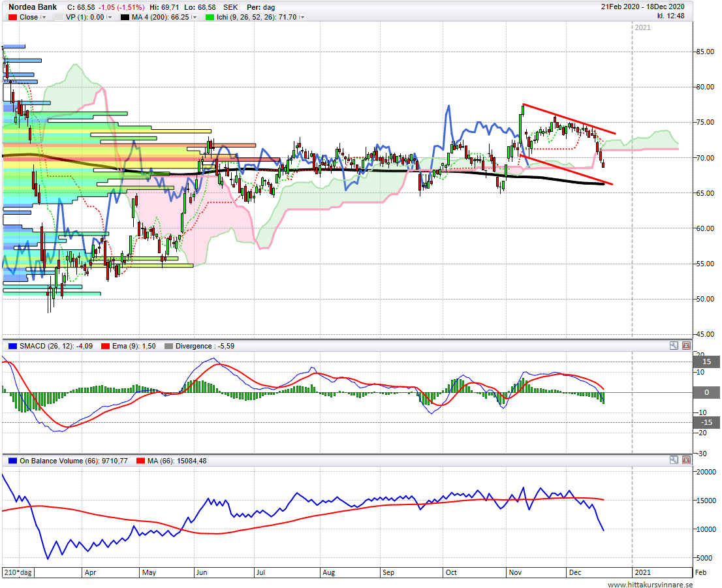This screenshot has width=722, height=588.
Task: Click the -15 level marker on SMACD axis
Action: pyautogui.click(x=706, y=422)
